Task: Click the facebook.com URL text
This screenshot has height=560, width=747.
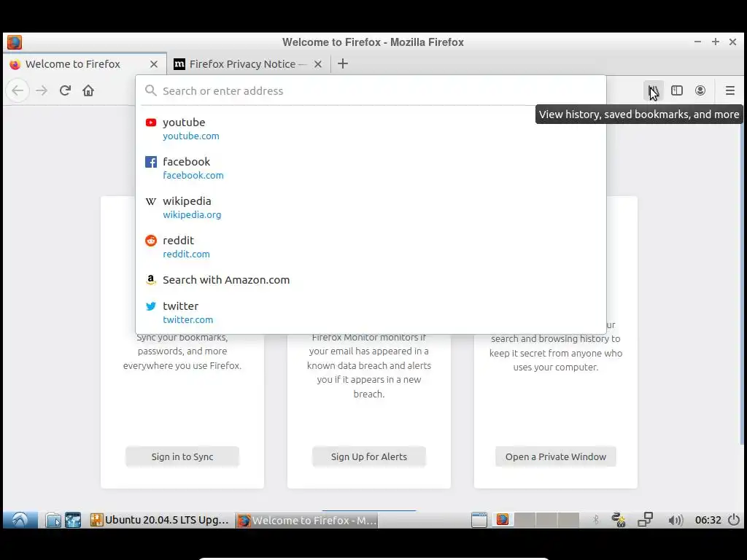Action: coord(193,175)
